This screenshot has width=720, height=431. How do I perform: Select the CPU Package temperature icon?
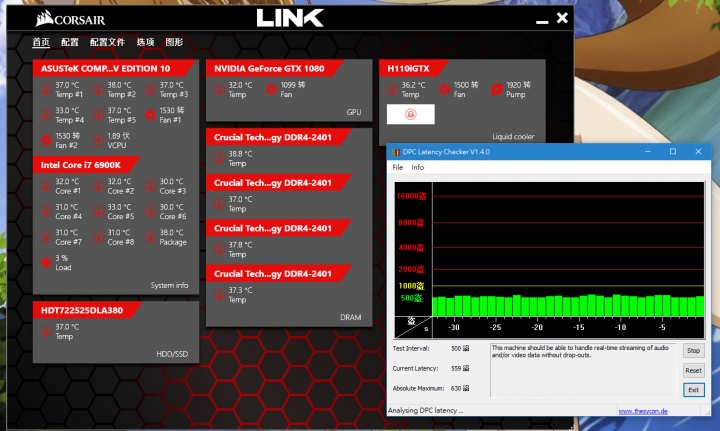tap(151, 237)
